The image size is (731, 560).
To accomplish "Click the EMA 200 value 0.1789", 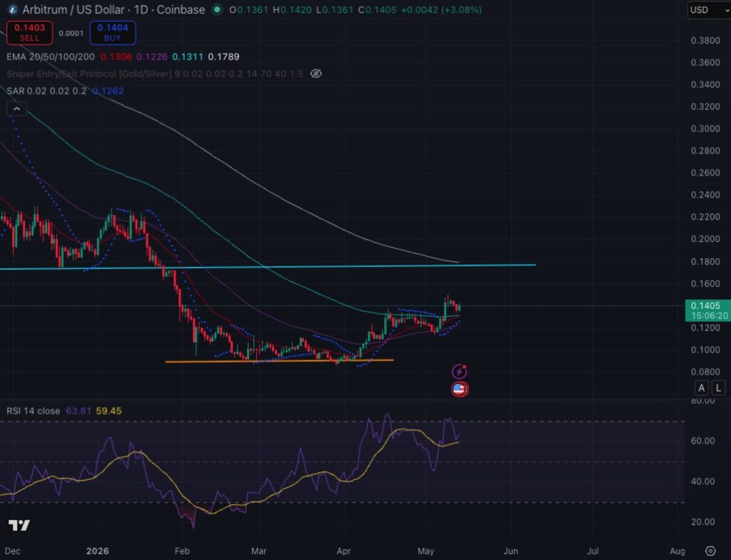I will coord(223,57).
